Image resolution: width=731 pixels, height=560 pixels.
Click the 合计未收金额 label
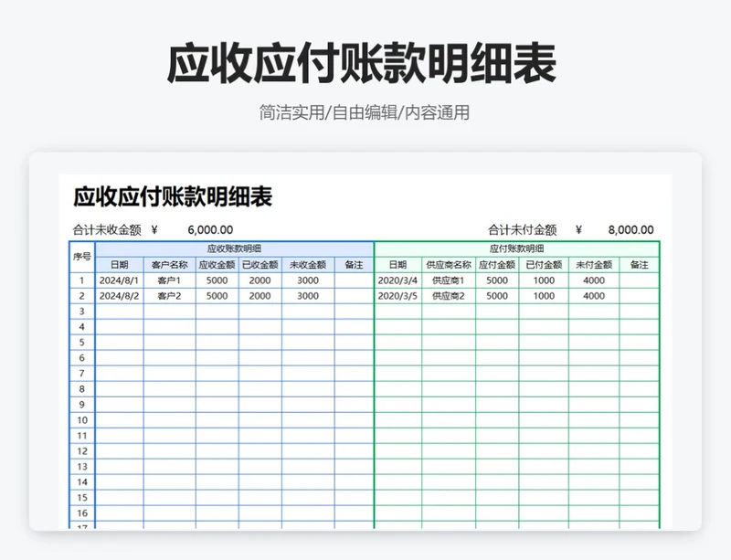pos(107,230)
